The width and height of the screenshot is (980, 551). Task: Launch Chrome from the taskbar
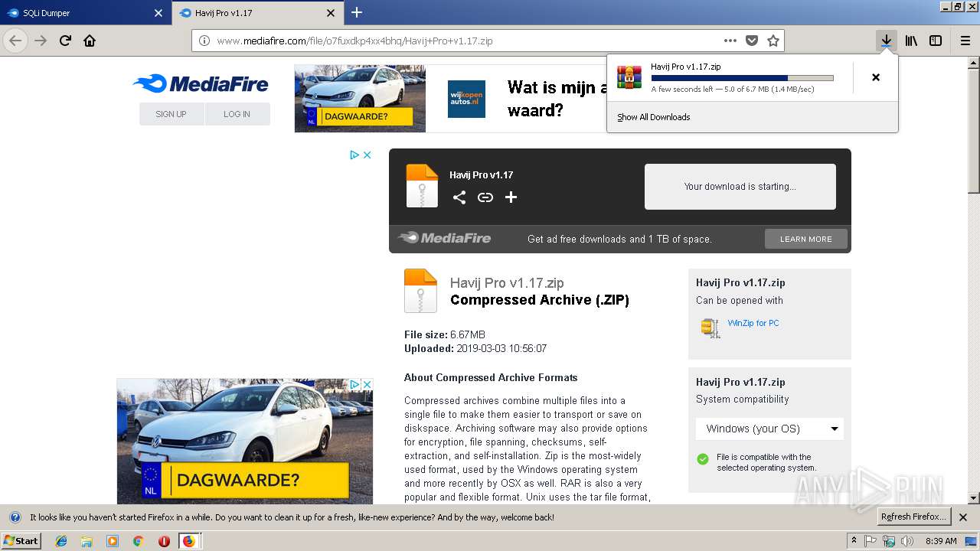coord(138,541)
